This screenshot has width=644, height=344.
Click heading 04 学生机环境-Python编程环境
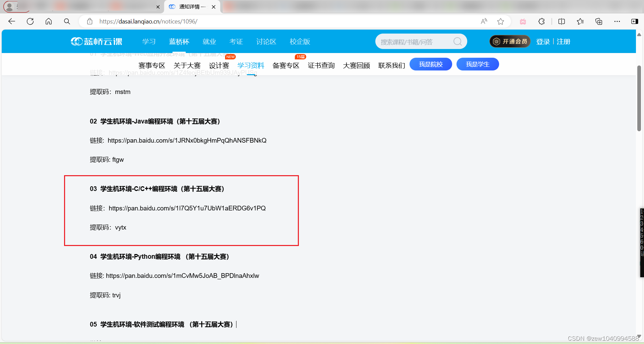pyautogui.click(x=160, y=257)
